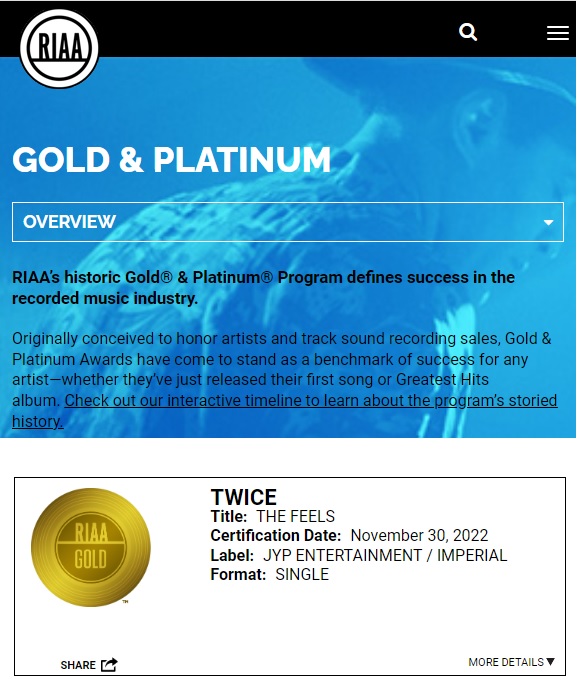
Task: Click the black triangle beside MORE DETAILS
Action: coord(550,662)
